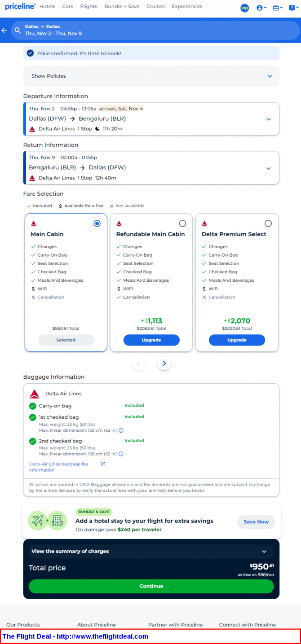This screenshot has width=301, height=644.
Task: Show previous fare options with left arrow
Action: (139, 364)
